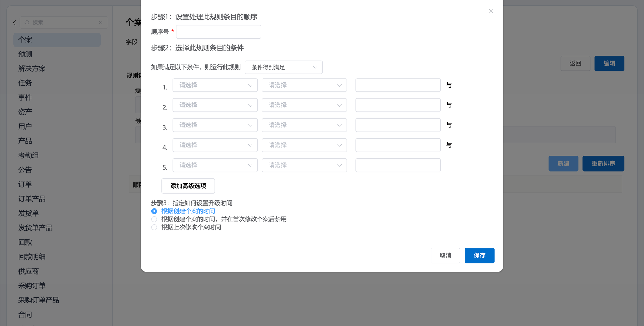Clear the sidebar search box
The height and width of the screenshot is (326, 644).
point(101,23)
